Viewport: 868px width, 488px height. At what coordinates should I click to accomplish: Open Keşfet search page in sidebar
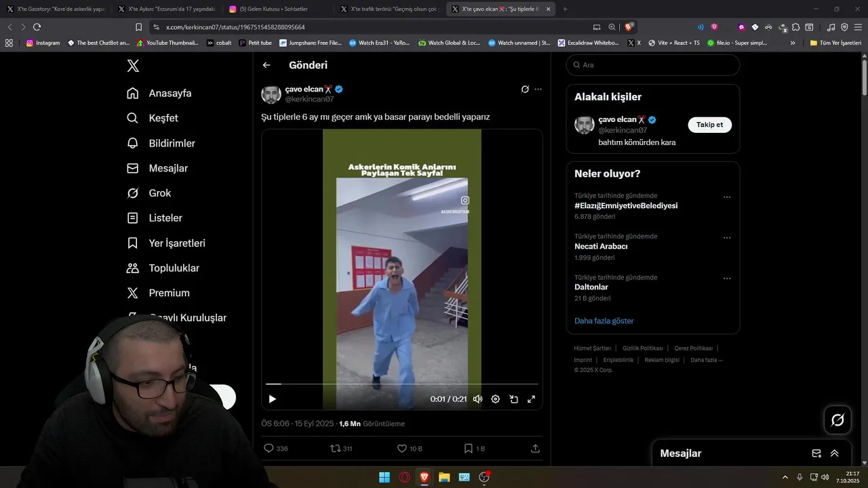[x=153, y=118]
